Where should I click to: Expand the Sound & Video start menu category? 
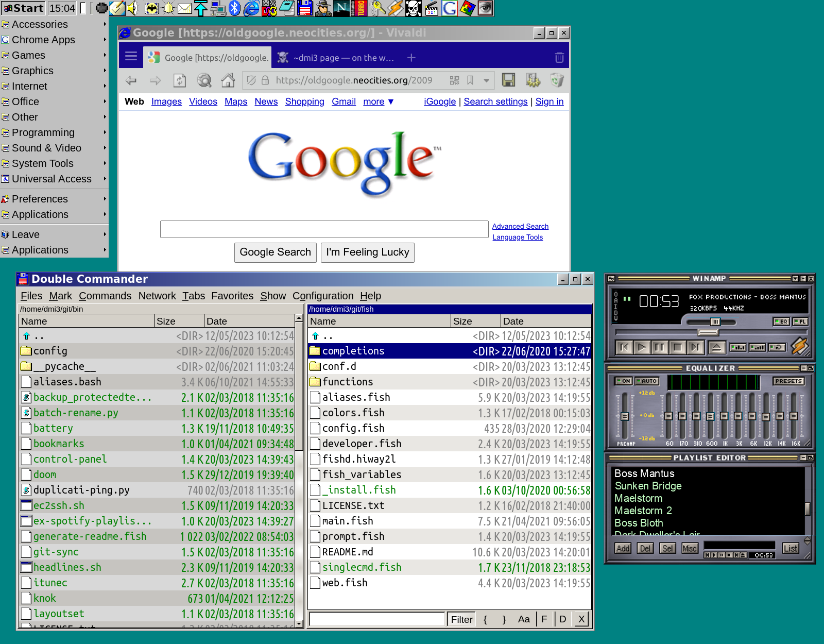54,148
